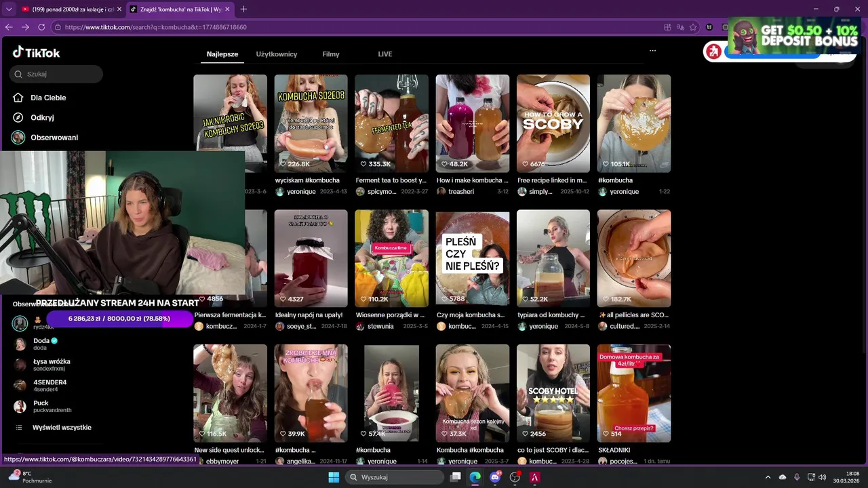Switch to the Użytkownicy tab
868x488 pixels.
pyautogui.click(x=277, y=54)
